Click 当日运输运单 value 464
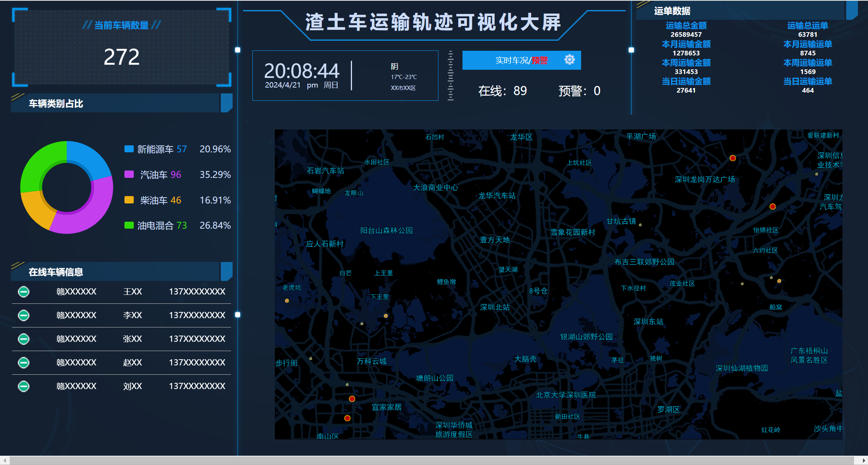Viewport: 868px width, 465px height. [x=808, y=90]
